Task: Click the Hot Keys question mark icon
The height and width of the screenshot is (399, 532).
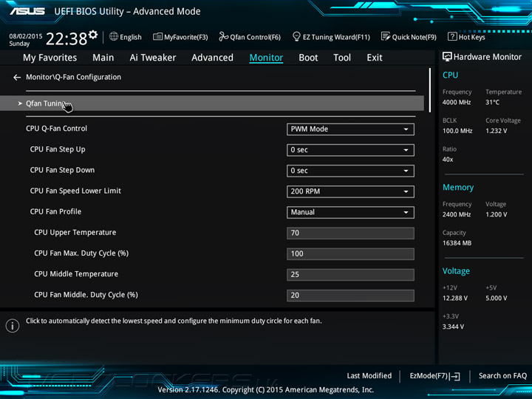Action: coord(452,36)
